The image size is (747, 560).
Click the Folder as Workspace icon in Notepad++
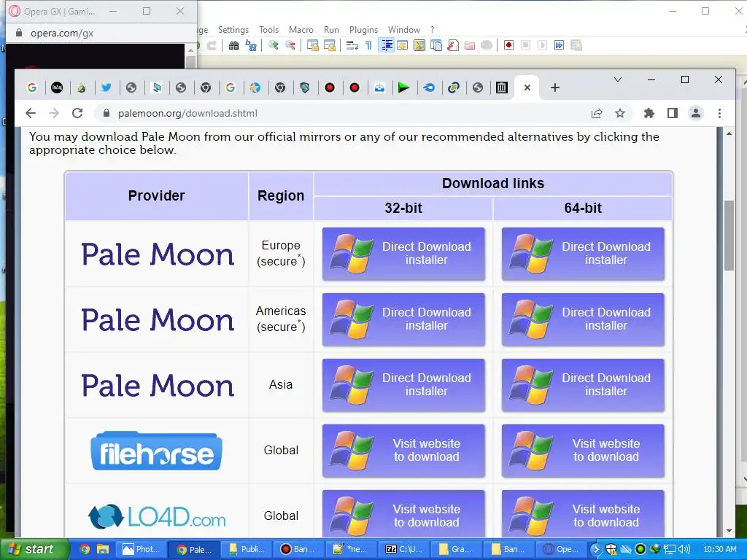[x=470, y=45]
